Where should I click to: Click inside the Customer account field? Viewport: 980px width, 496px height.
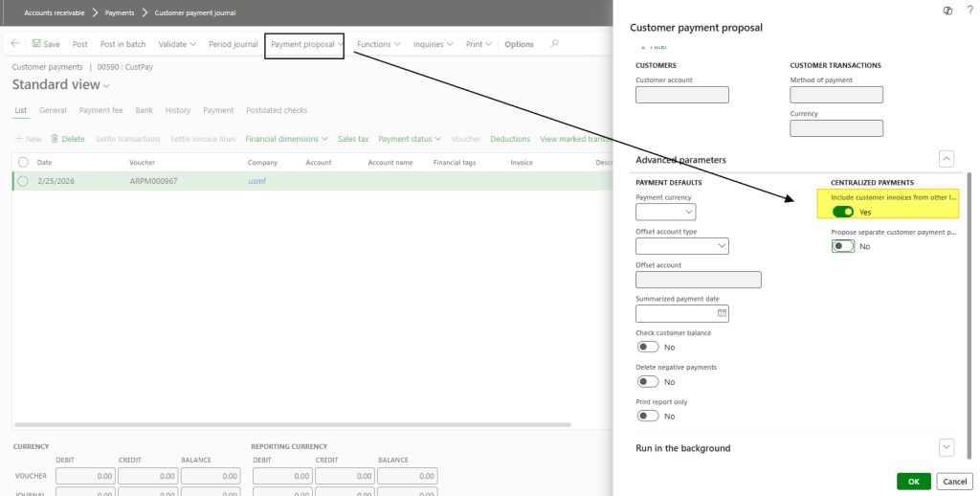coord(682,95)
